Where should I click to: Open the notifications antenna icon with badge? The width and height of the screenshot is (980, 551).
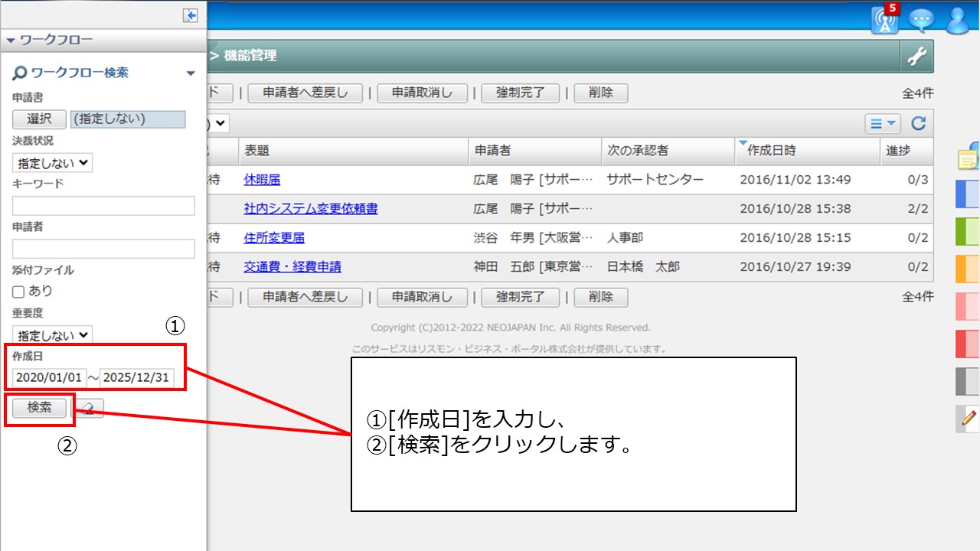[x=885, y=21]
